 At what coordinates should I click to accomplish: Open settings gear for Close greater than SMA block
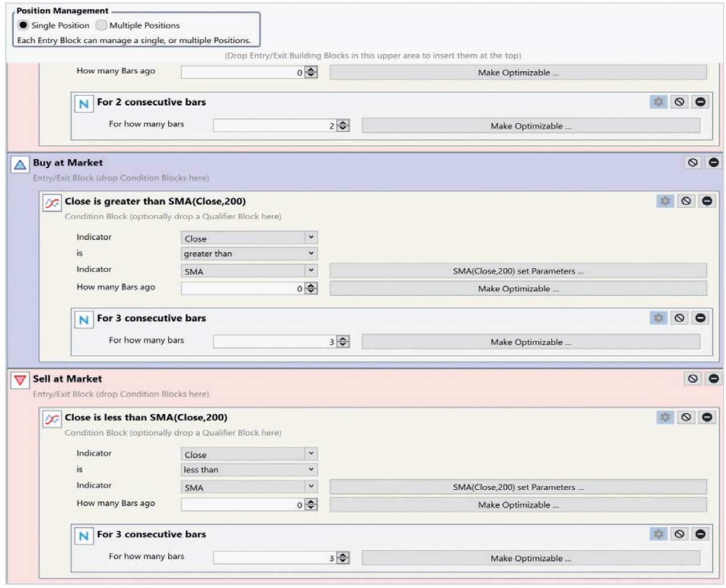click(x=665, y=201)
